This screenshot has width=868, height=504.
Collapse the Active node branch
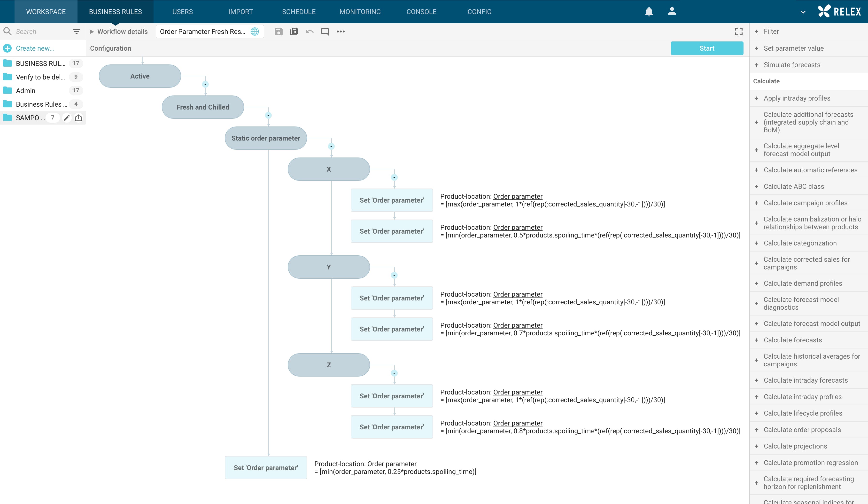205,85
